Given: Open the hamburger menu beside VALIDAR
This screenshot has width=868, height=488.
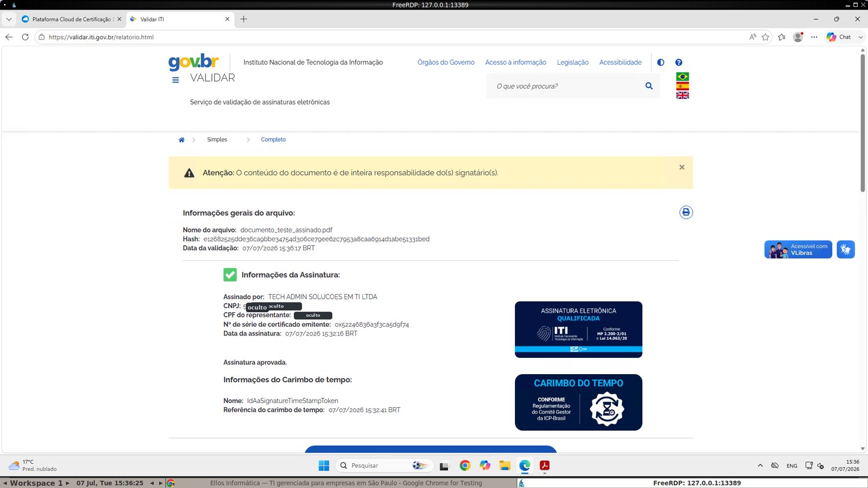Looking at the screenshot, I should tap(175, 80).
